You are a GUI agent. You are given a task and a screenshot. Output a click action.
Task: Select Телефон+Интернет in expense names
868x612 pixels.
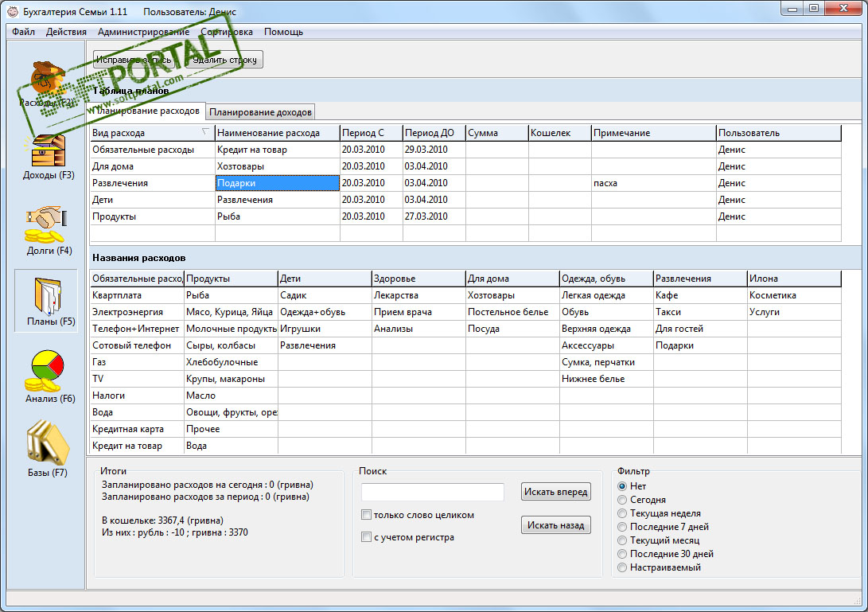click(x=137, y=329)
